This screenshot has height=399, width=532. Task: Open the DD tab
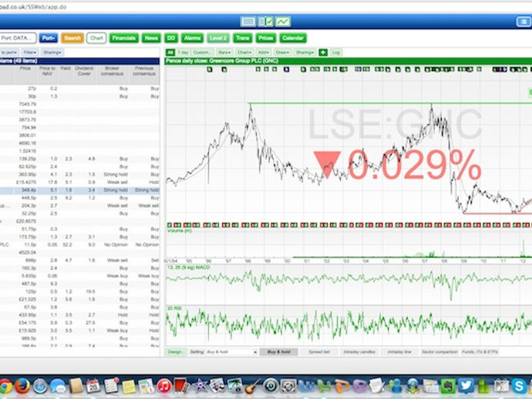[171, 38]
